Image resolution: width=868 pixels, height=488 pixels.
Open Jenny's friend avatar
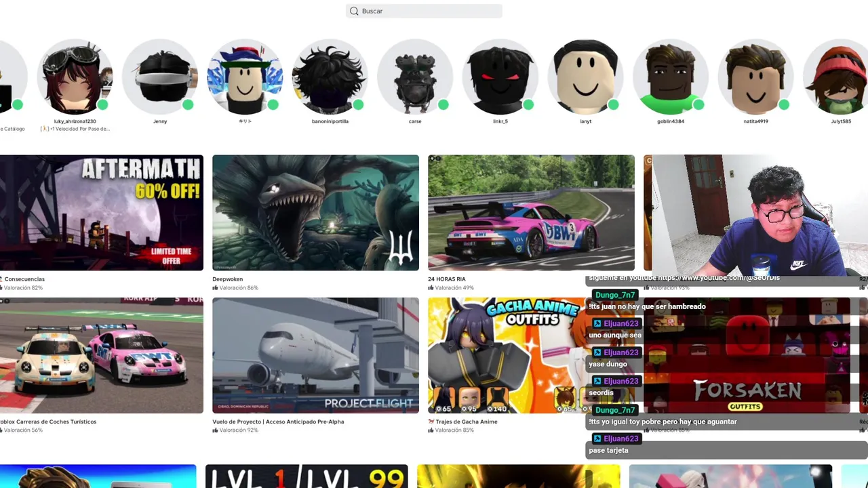(160, 77)
